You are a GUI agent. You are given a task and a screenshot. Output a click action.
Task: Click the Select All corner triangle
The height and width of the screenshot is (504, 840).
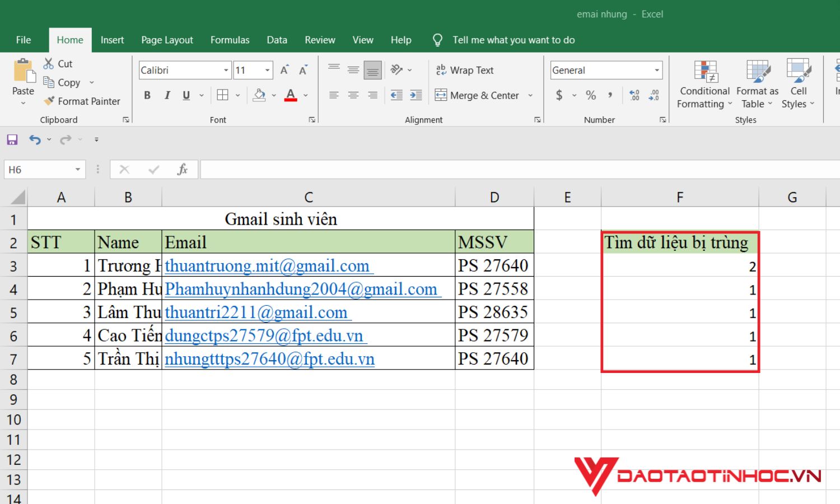click(x=17, y=197)
